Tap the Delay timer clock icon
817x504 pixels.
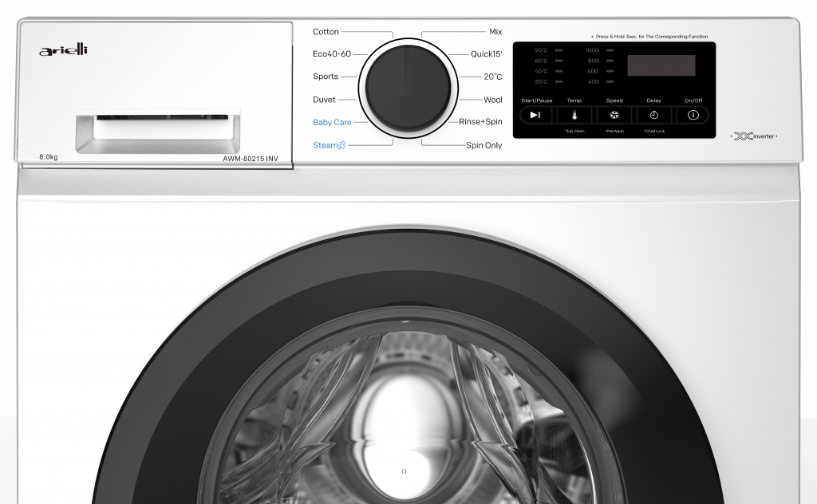click(653, 115)
